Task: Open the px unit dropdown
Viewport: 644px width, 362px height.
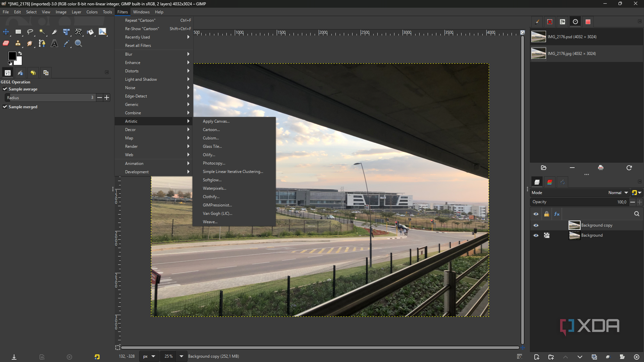Action: 148,356
